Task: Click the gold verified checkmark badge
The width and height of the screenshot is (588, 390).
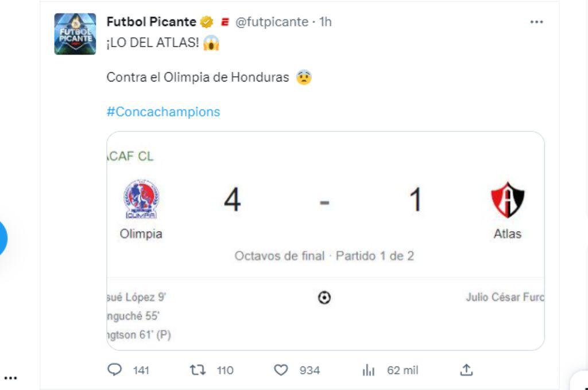Action: pos(207,22)
